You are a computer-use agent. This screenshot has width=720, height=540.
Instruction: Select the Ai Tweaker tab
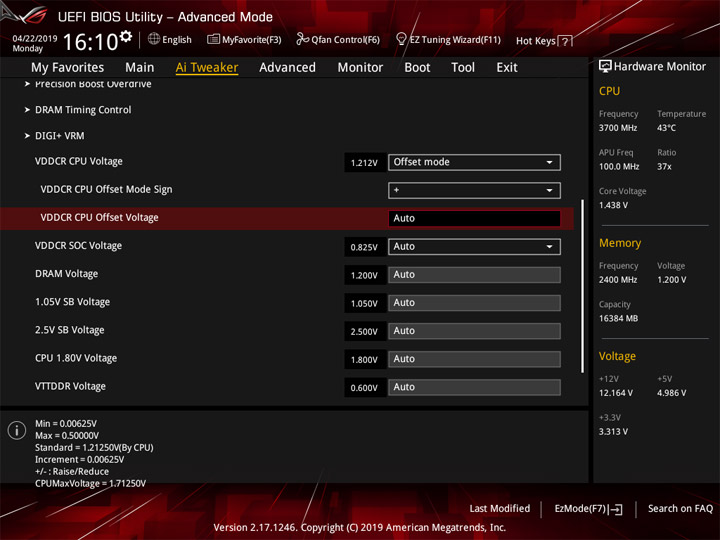(x=207, y=68)
